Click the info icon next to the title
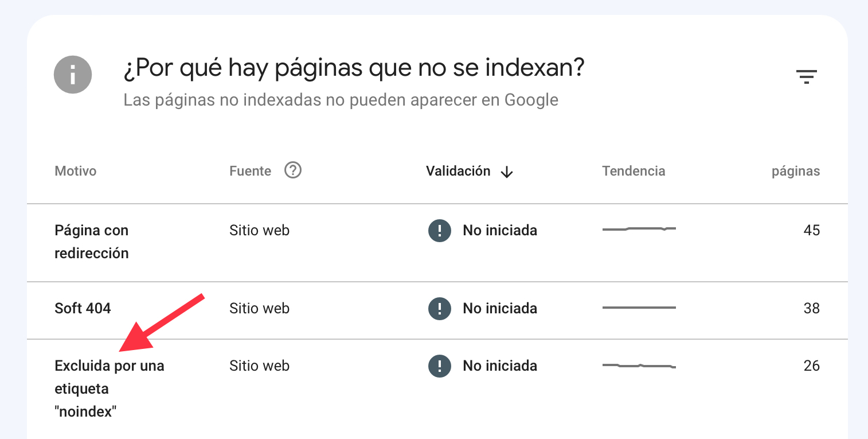The image size is (868, 439). coord(73,75)
